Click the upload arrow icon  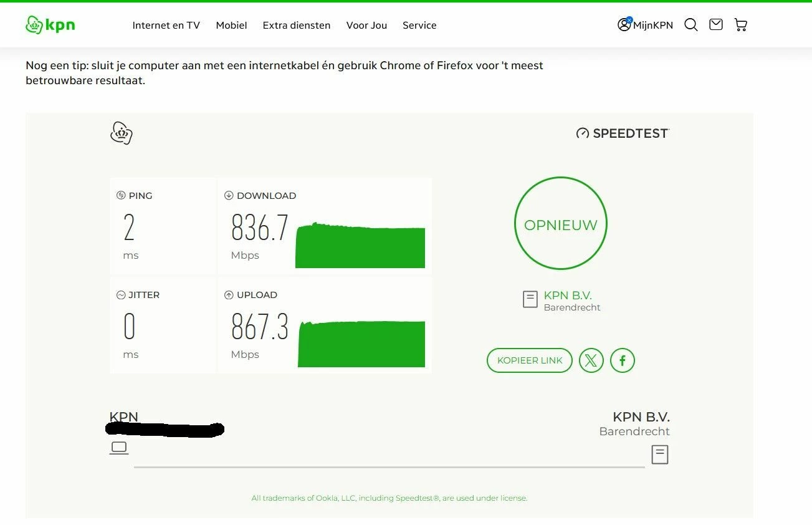229,295
